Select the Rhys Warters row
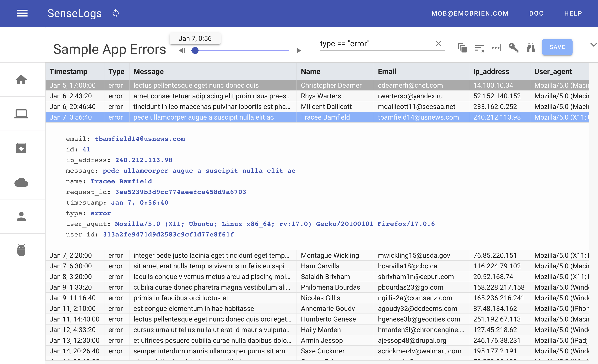Image resolution: width=598 pixels, height=364 pixels. [317, 96]
